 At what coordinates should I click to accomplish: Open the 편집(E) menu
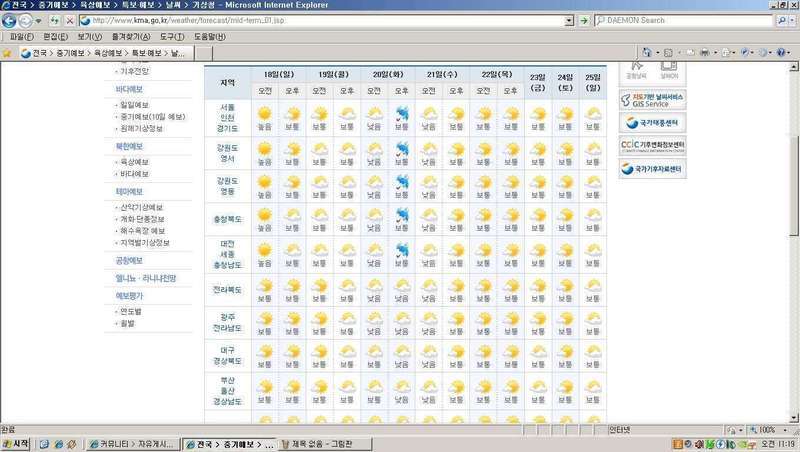point(55,37)
